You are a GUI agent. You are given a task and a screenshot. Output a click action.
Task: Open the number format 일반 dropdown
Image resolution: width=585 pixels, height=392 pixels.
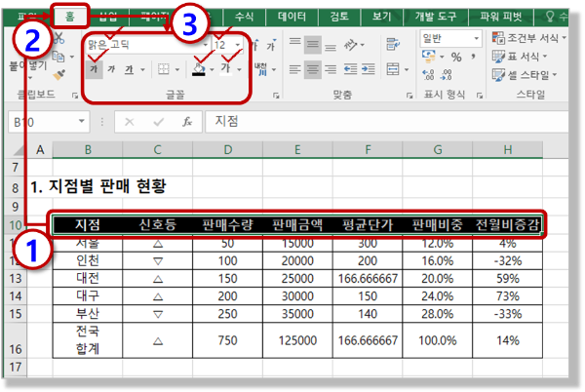click(477, 38)
